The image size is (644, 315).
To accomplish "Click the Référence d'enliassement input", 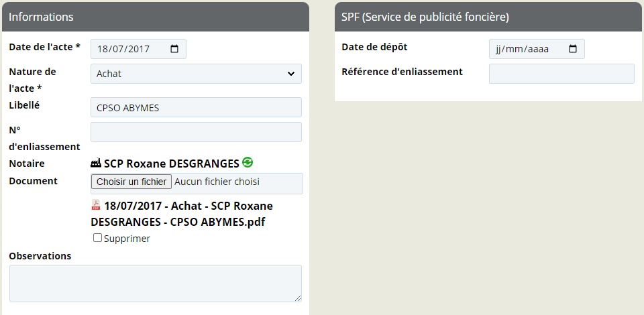I will (561, 74).
